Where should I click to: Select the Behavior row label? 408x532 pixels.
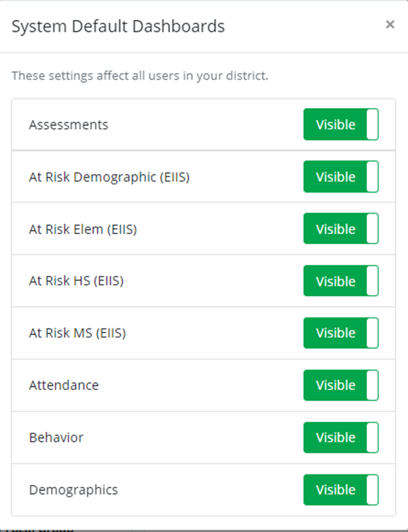[x=56, y=438]
